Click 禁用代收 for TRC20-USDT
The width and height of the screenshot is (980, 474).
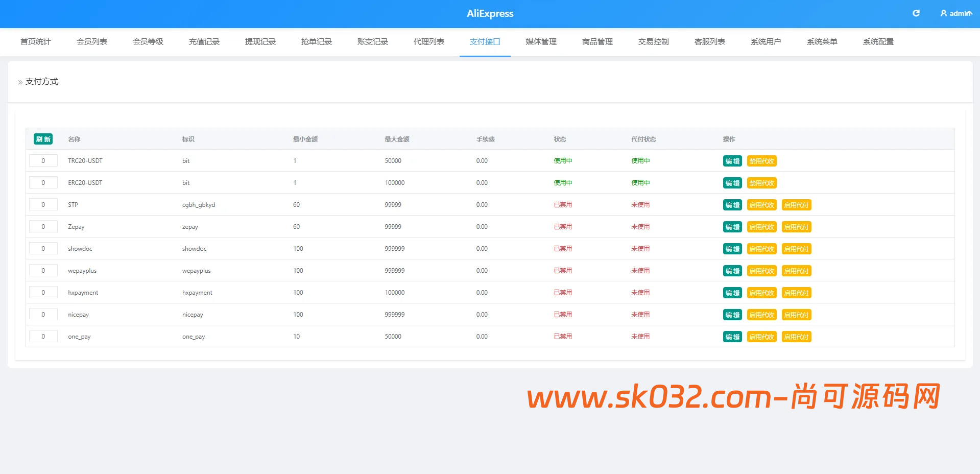click(762, 161)
